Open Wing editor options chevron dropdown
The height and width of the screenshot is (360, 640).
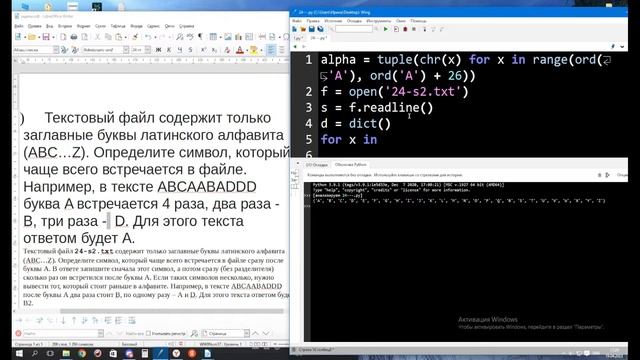click(x=622, y=47)
